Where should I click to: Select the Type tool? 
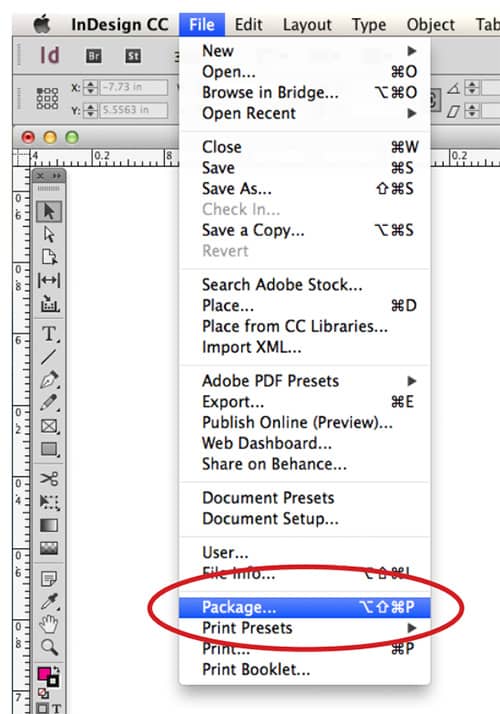(49, 334)
